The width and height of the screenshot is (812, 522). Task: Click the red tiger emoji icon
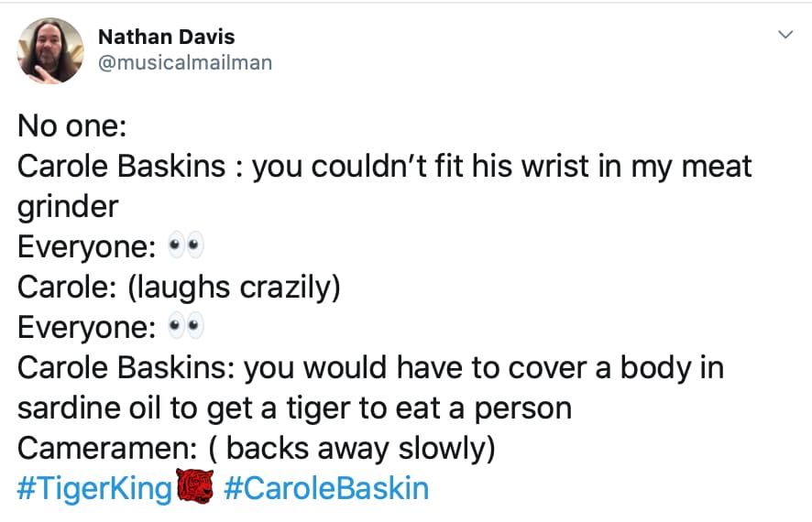point(194,487)
